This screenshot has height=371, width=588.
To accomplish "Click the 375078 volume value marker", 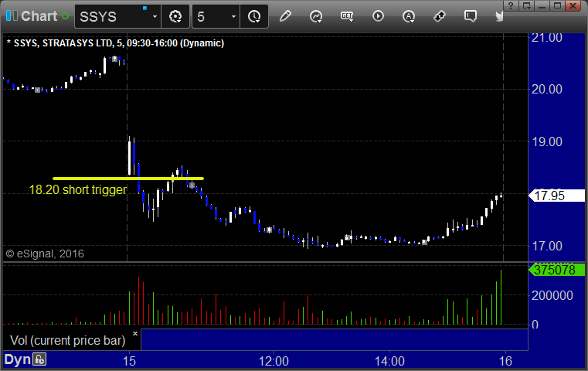I will tap(556, 270).
